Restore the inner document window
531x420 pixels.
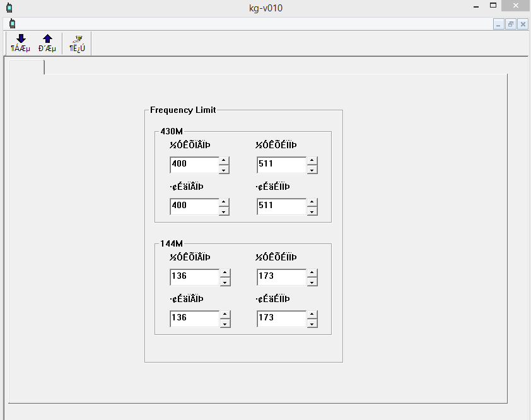pos(510,23)
